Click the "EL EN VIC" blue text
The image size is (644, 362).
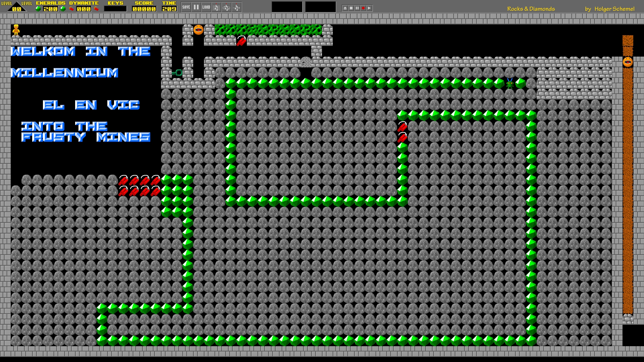click(x=91, y=105)
